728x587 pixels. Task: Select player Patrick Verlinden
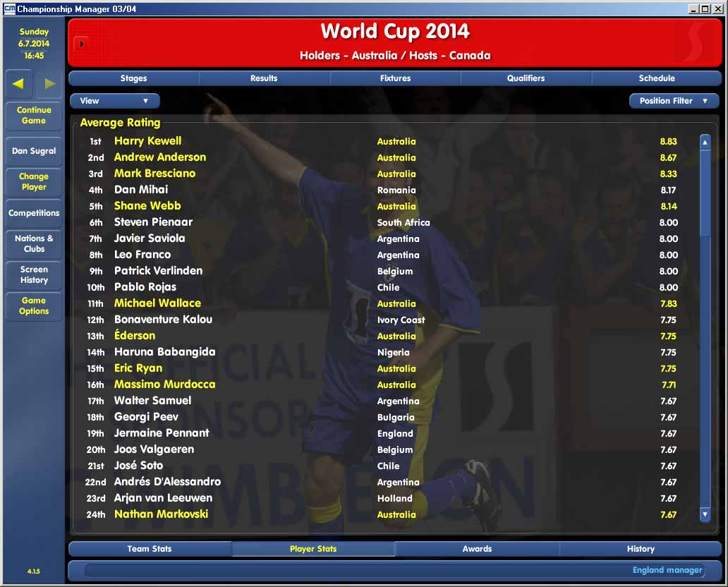tap(158, 271)
